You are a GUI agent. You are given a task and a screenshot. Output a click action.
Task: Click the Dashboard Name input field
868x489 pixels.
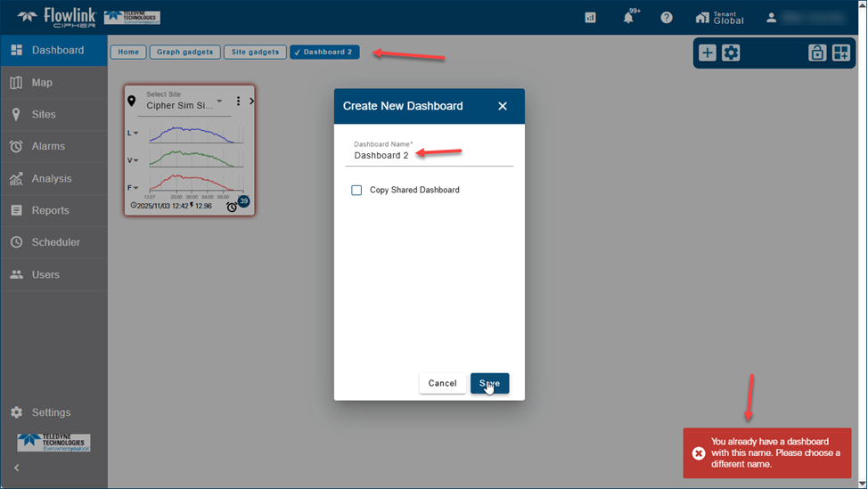[x=430, y=156]
